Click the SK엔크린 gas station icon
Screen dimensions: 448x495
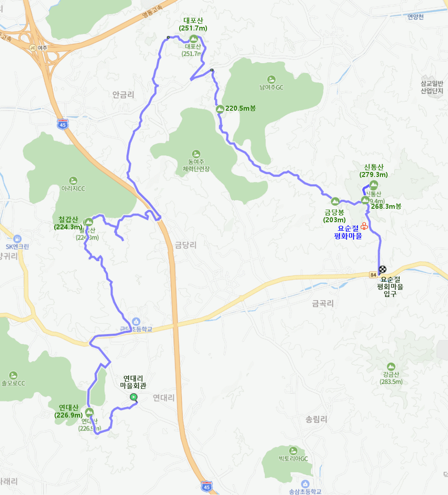(17, 239)
